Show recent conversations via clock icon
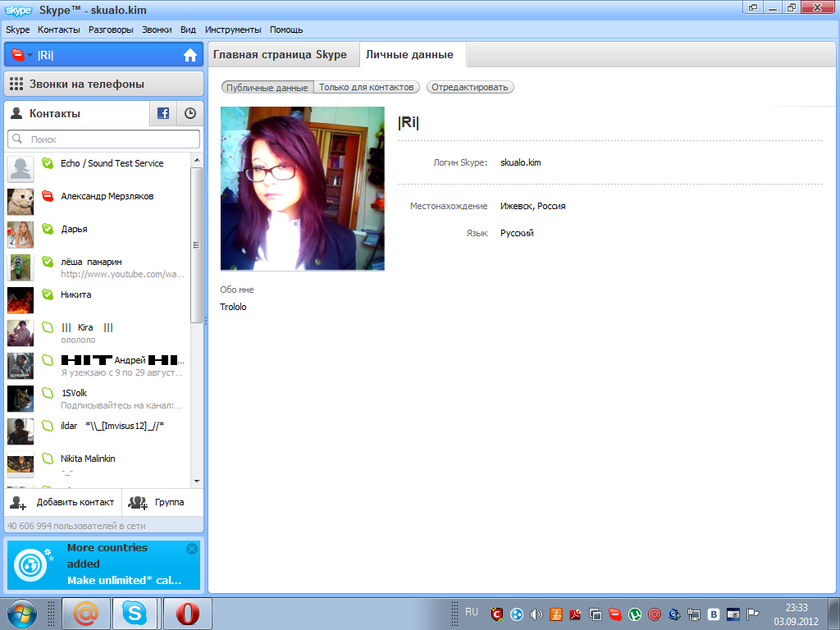The height and width of the screenshot is (630, 840). [189, 113]
